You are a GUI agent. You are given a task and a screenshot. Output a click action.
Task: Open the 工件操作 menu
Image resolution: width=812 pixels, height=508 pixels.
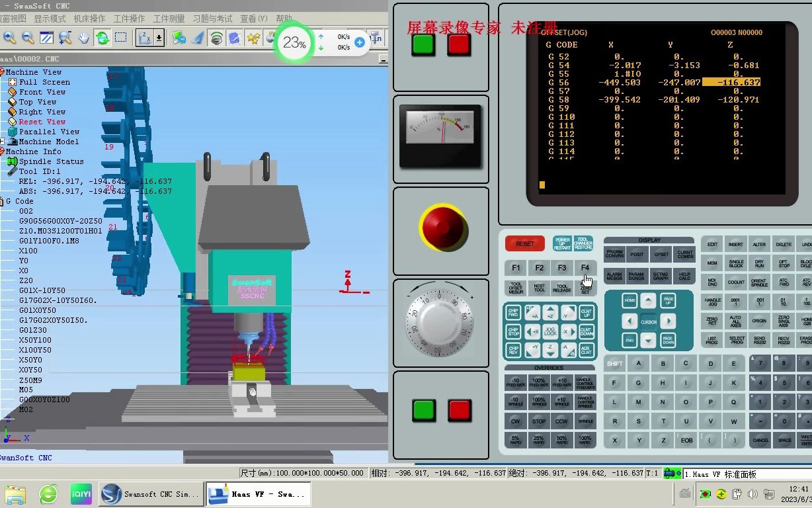coord(129,19)
